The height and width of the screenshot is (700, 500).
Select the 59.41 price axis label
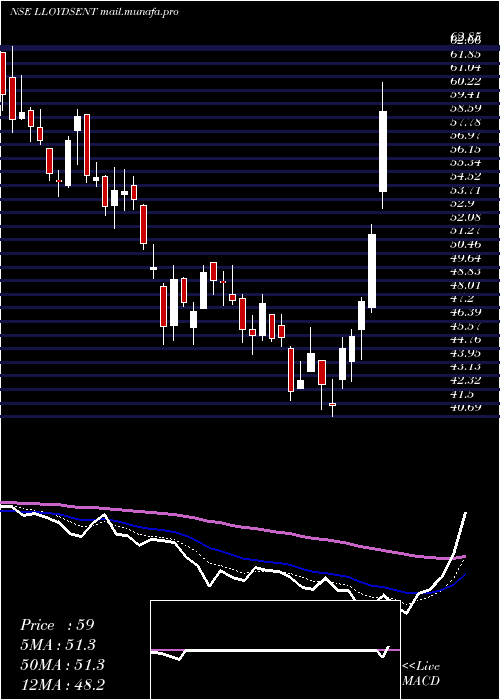(466, 95)
